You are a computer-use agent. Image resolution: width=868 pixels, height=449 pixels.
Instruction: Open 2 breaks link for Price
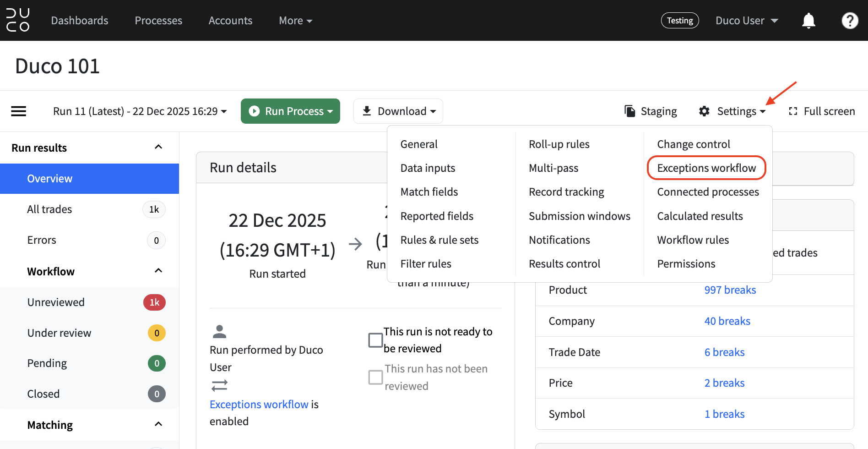(x=724, y=383)
